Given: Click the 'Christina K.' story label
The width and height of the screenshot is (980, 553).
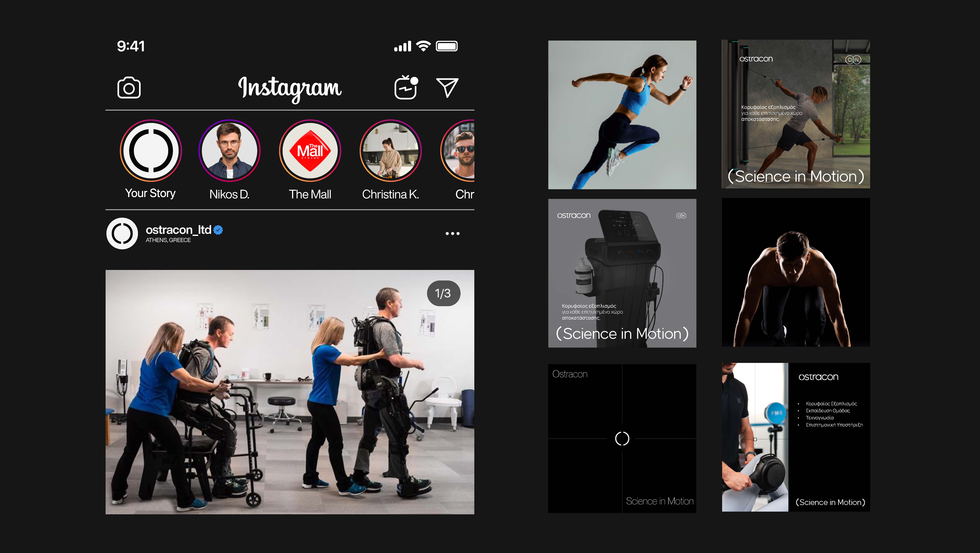Looking at the screenshot, I should point(391,194).
